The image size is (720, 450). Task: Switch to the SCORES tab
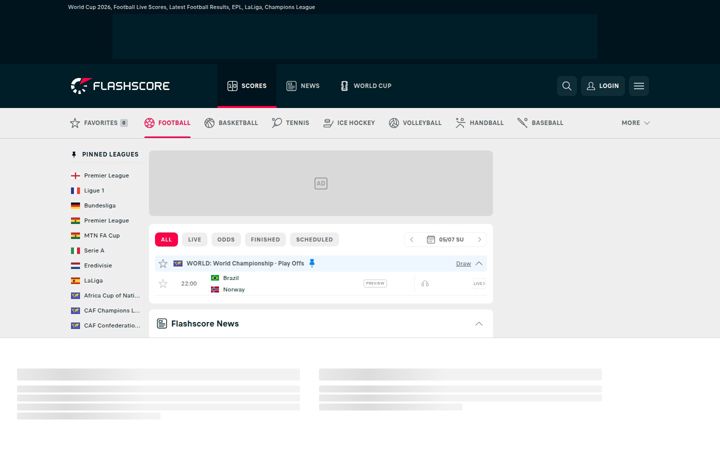click(247, 86)
